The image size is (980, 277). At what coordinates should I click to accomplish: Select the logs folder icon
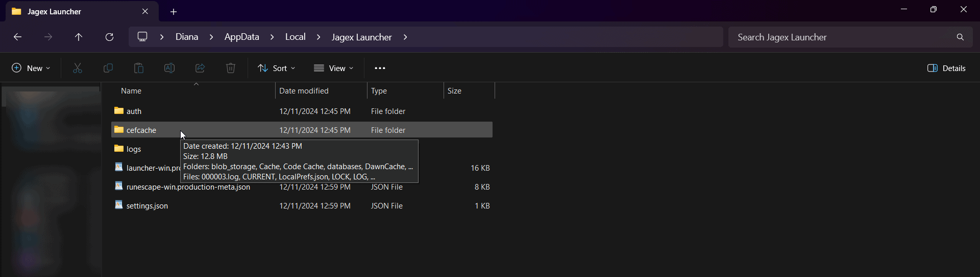[119, 149]
